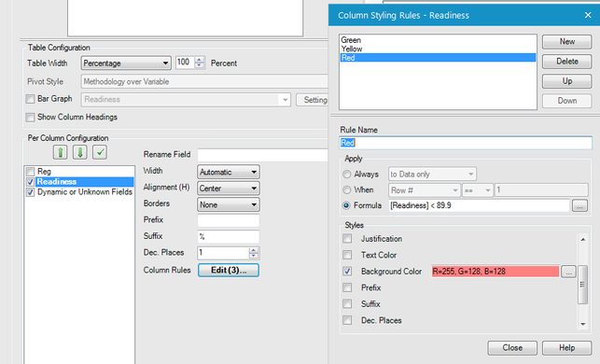
Task: Decrease Dec. Places spinner value
Action: [254, 256]
